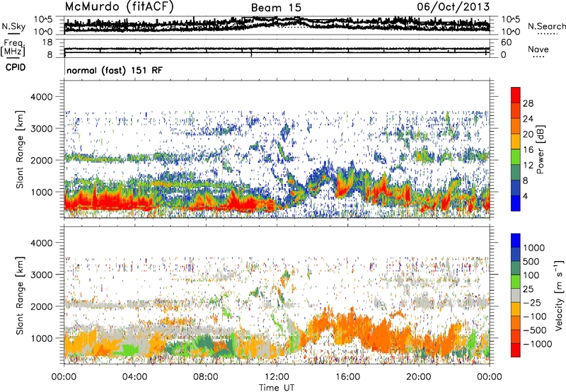Click the frequency trace panel

click(277, 49)
